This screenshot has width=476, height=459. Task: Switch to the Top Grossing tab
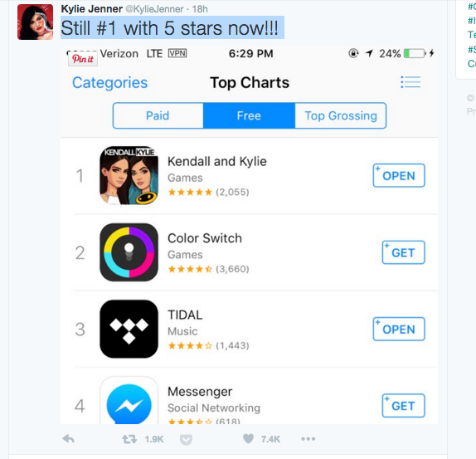(x=341, y=115)
